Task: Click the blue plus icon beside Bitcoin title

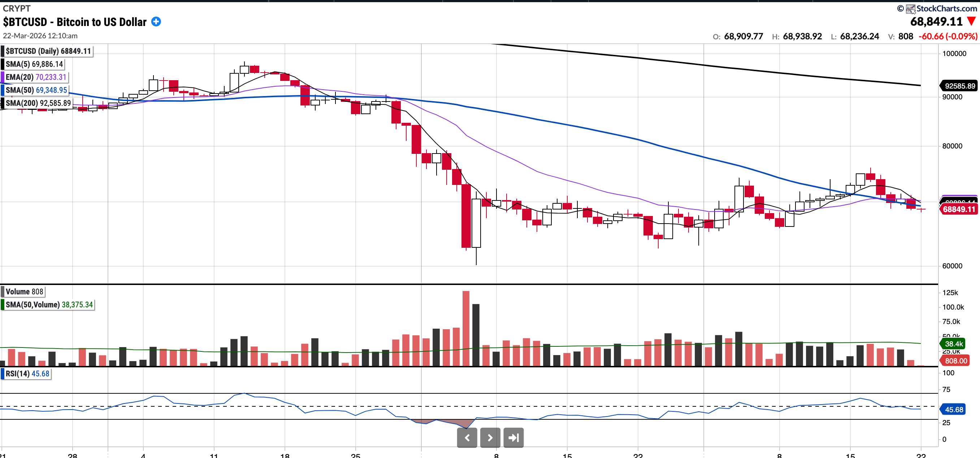Action: point(156,22)
